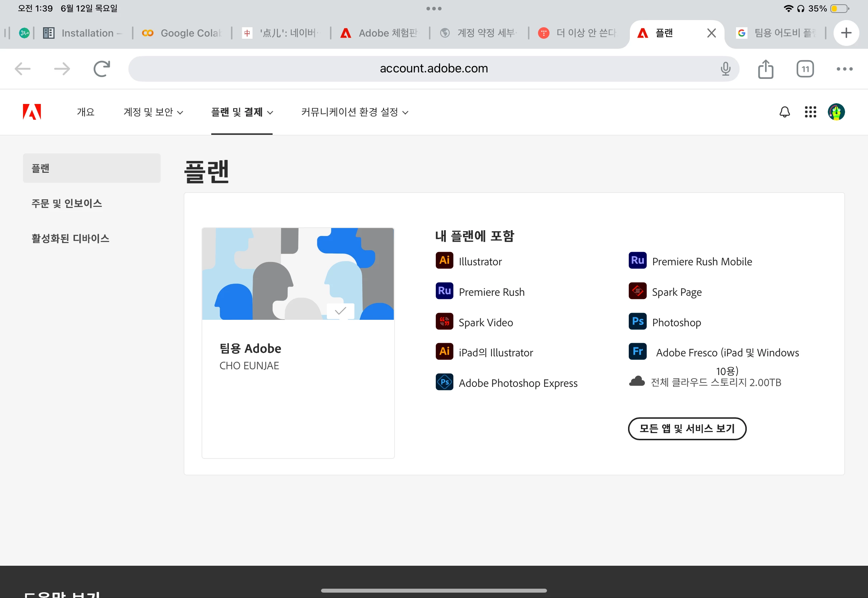Select the 팀용 Adobe plan card image
The height and width of the screenshot is (598, 868).
[x=298, y=274]
